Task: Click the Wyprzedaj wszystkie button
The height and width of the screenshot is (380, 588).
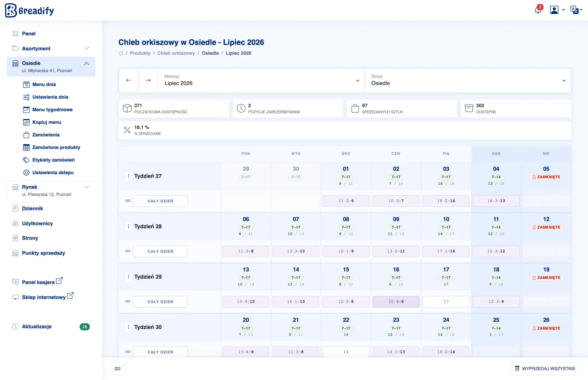Action: click(x=545, y=369)
